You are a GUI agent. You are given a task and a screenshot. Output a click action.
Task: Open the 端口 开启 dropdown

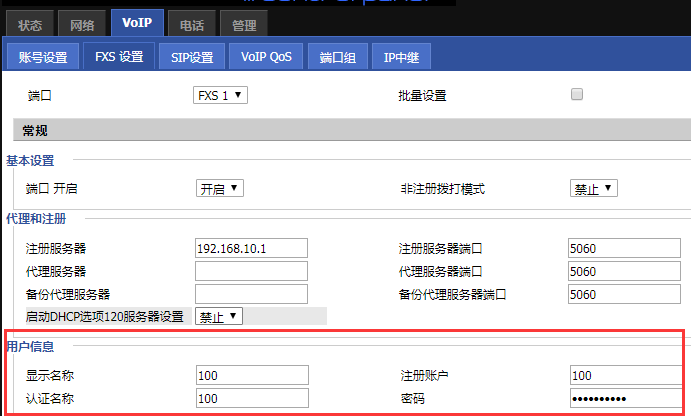click(x=219, y=188)
